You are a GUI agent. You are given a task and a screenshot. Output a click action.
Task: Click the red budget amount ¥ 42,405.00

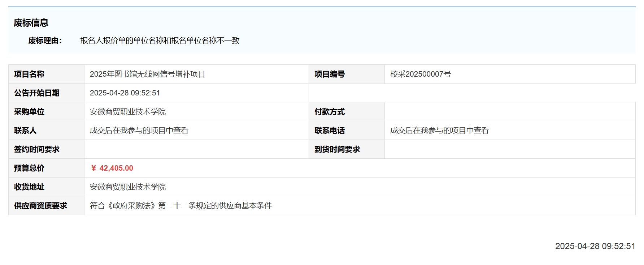pyautogui.click(x=112, y=168)
